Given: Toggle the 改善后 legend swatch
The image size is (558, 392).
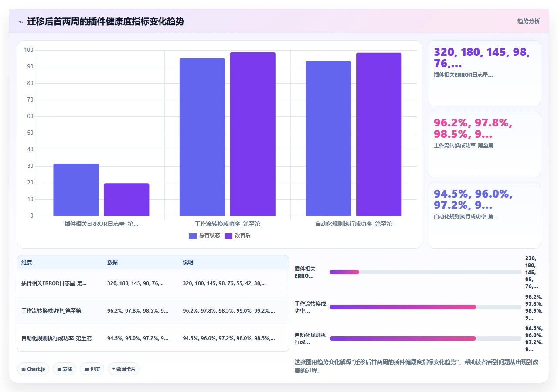Looking at the screenshot, I should pos(228,235).
